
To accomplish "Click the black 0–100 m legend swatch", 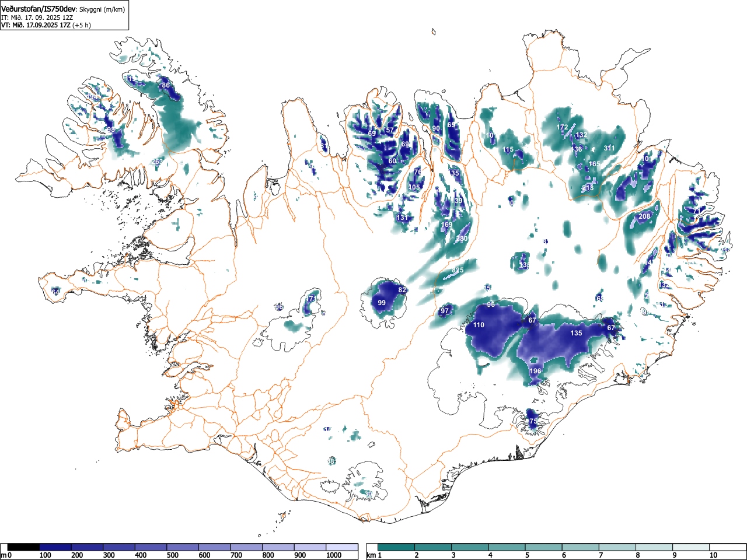I will click(x=24, y=547).
